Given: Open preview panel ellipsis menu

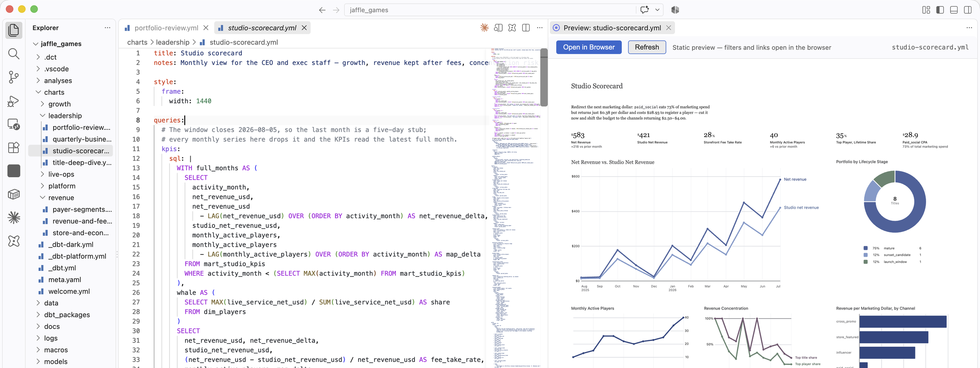Looking at the screenshot, I should [x=969, y=28].
